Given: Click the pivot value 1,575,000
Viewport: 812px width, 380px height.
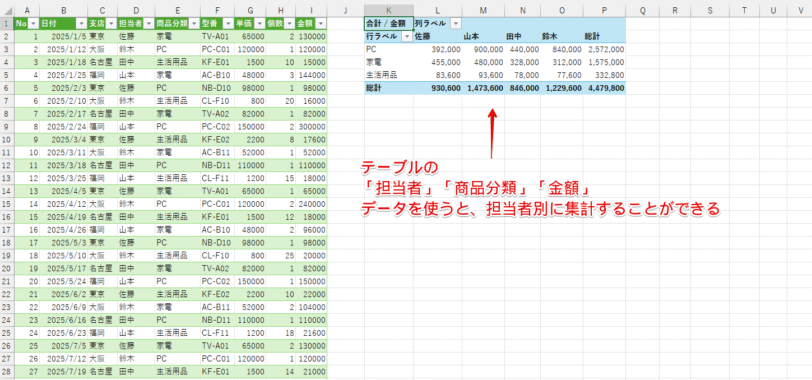Looking at the screenshot, I should 604,62.
